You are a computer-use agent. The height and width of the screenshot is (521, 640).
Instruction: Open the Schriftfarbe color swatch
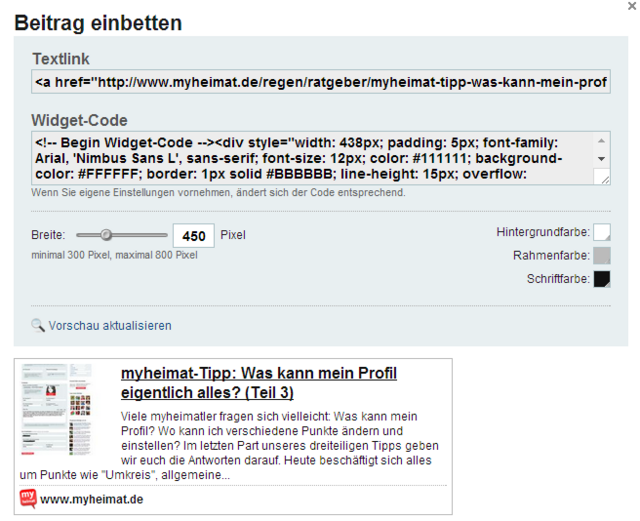tap(602, 279)
